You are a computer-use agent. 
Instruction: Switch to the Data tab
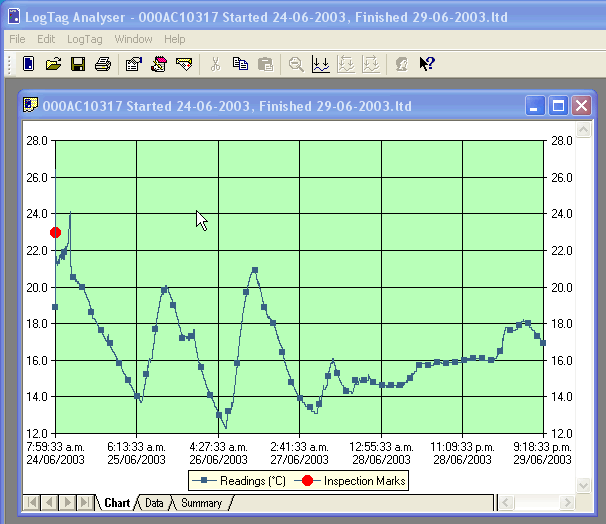(x=154, y=503)
